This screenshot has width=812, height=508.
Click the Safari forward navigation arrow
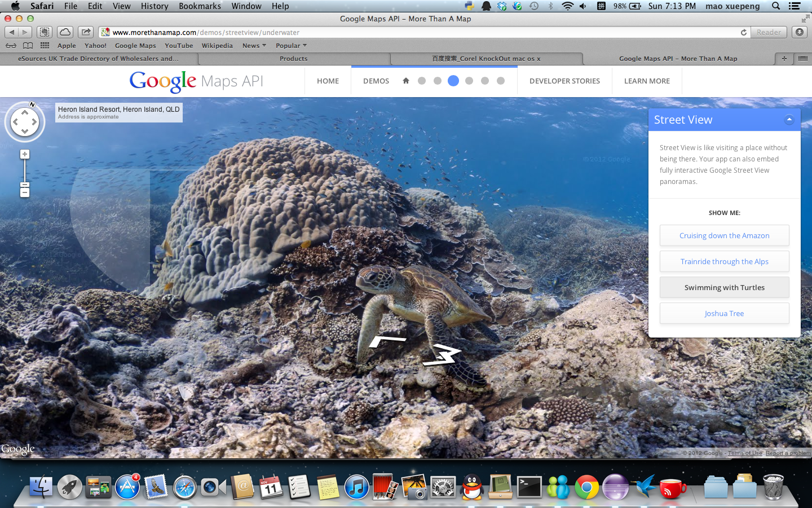(25, 32)
